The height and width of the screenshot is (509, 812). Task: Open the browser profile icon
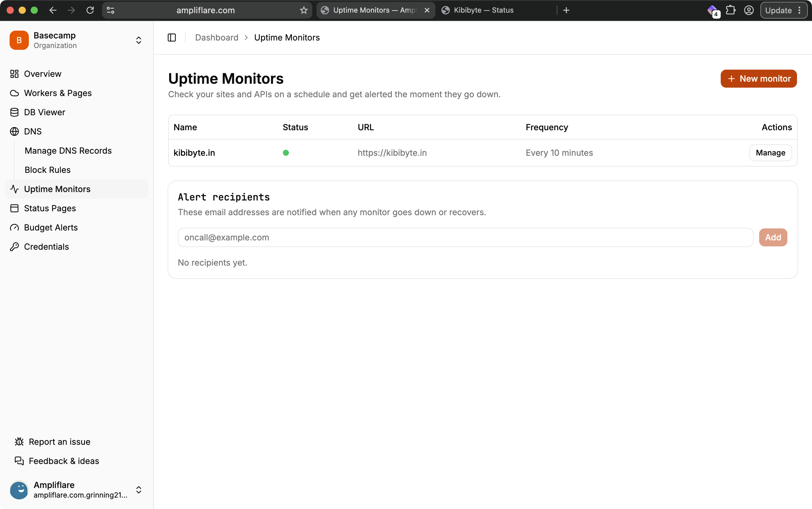(749, 10)
